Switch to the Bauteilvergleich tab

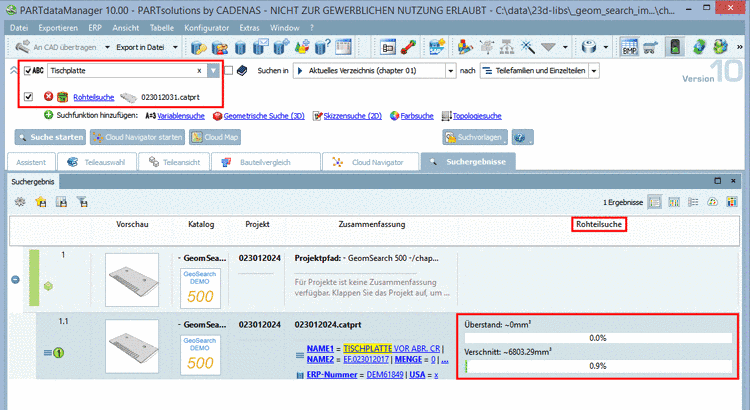[x=265, y=162]
